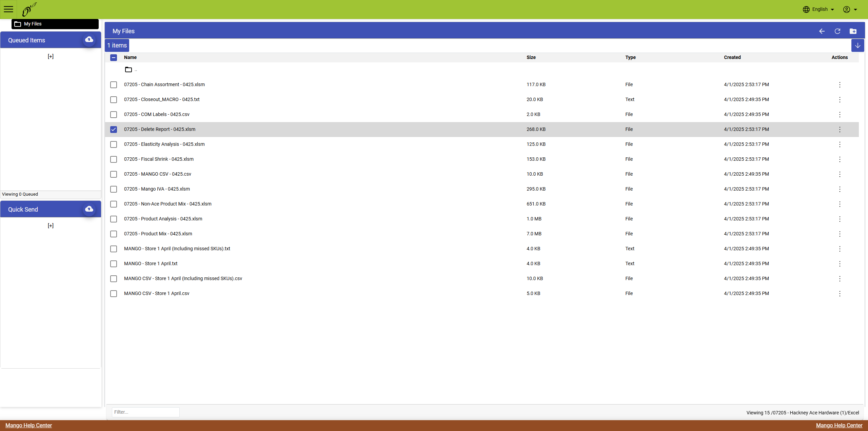
Task: Click the new folder icon
Action: [853, 31]
